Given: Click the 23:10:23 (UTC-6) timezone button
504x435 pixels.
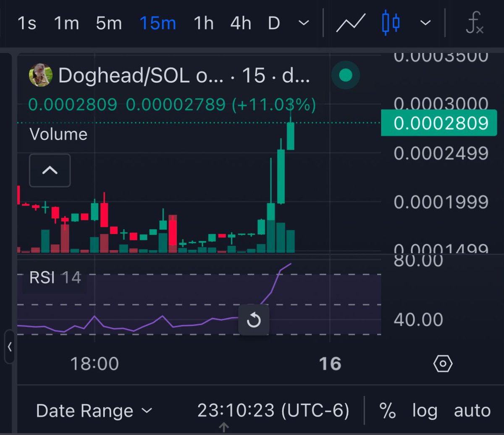Looking at the screenshot, I should pos(273,411).
